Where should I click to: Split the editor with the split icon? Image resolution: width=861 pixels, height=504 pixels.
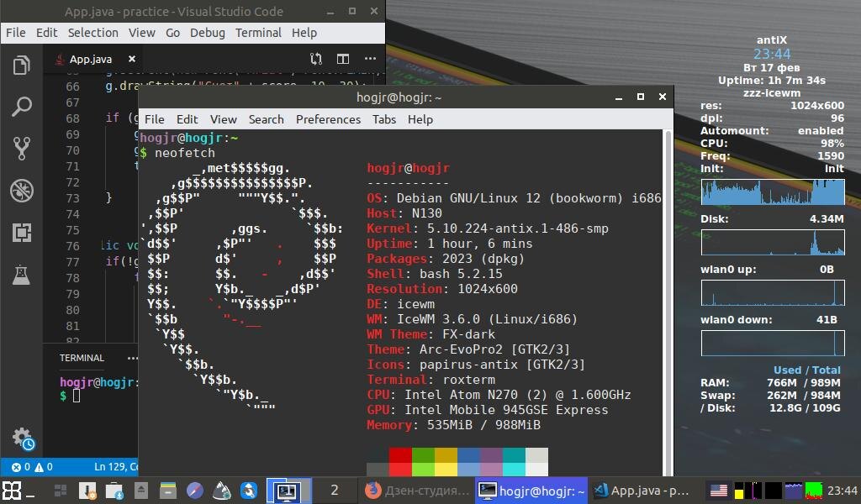(x=343, y=59)
